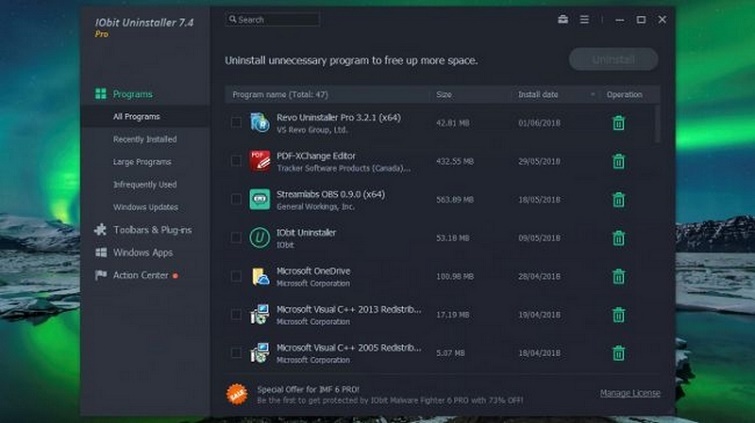Click trash icon for PDF-XChange Editor
Screen dimensions: 755x423
click(618, 161)
